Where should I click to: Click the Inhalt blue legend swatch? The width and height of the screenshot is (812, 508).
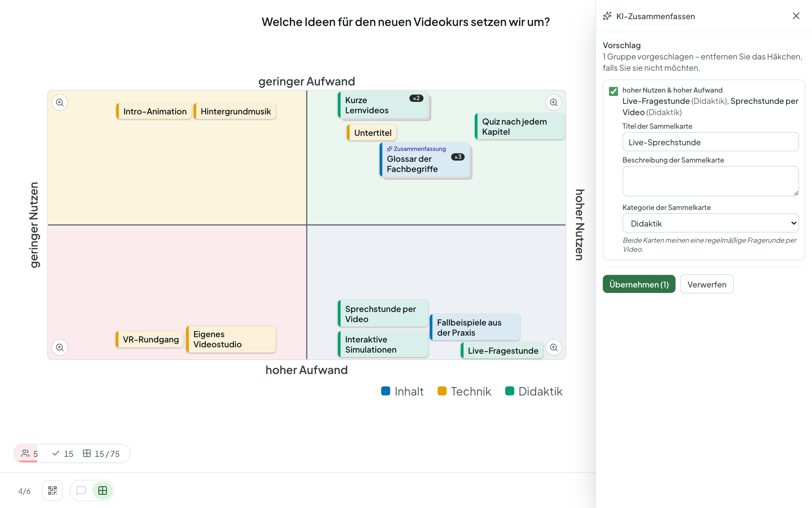386,391
